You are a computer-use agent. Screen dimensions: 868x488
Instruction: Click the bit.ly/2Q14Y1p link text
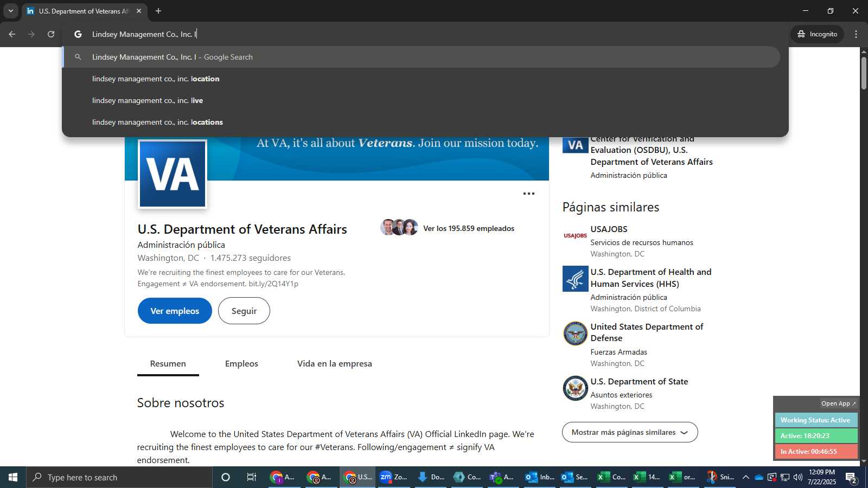tap(273, 284)
